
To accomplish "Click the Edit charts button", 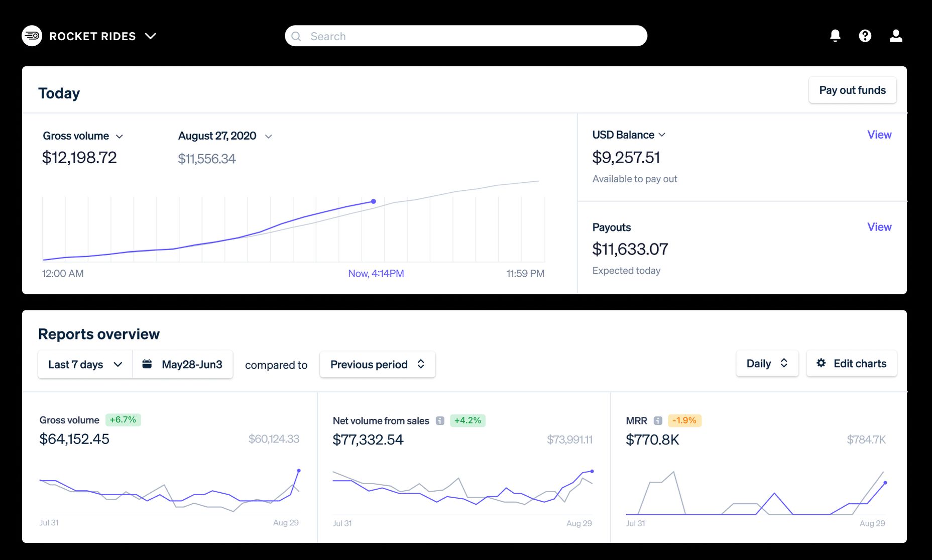I will (851, 363).
